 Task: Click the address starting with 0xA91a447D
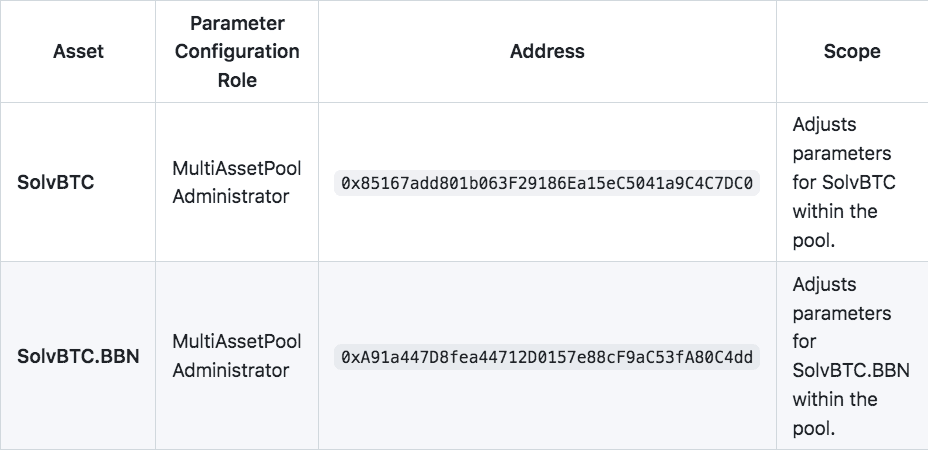click(547, 357)
